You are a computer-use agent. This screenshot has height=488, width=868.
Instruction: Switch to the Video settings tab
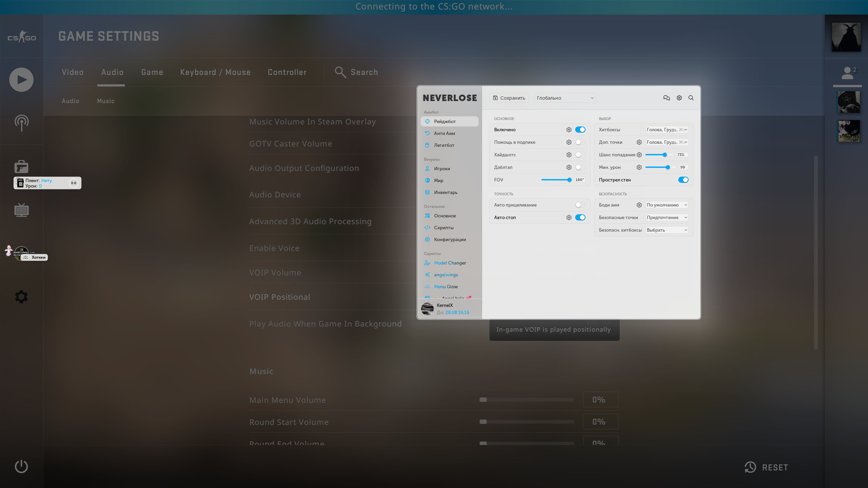(73, 72)
